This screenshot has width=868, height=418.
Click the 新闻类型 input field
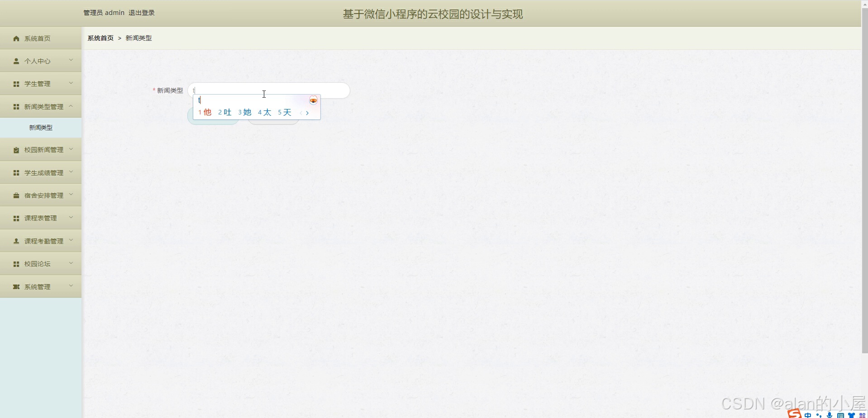coord(269,90)
